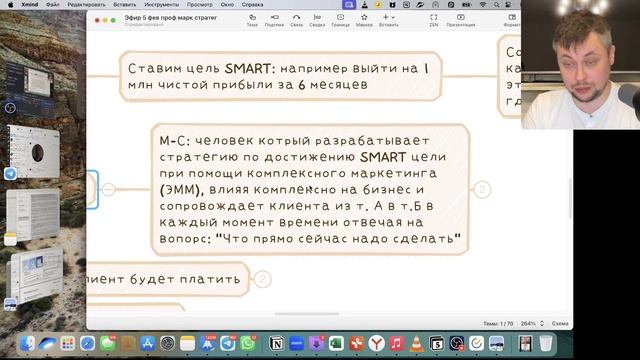This screenshot has width=640, height=360.
Task: Open the Xmind application menu
Action: click(30, 4)
